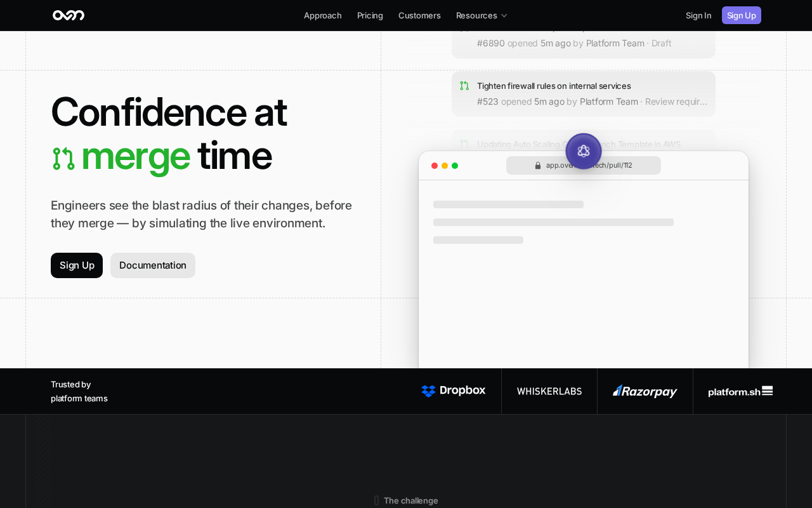Click the green window dot
This screenshot has width=812, height=508.
[x=455, y=166]
